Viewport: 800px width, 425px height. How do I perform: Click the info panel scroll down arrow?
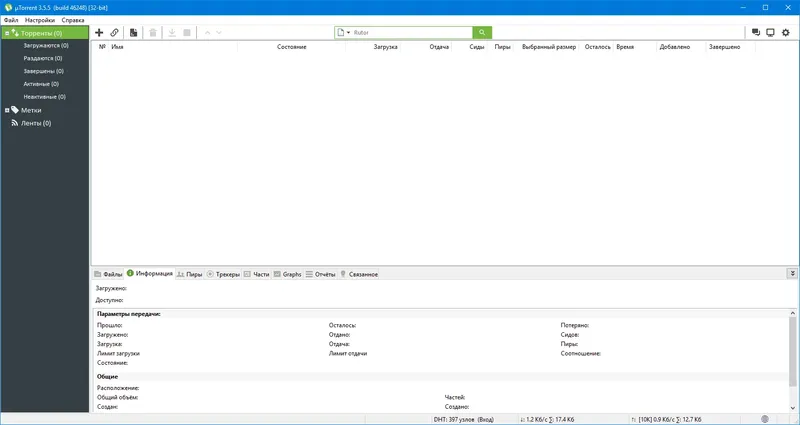tap(792, 408)
